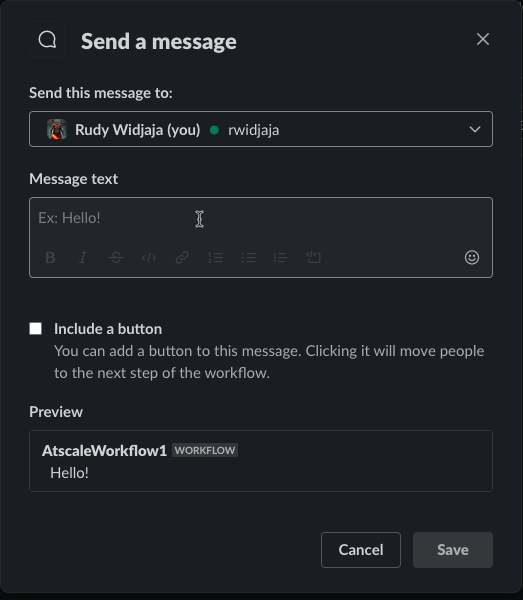The height and width of the screenshot is (600, 523).
Task: Enable the Include a button checkbox
Action: (x=36, y=329)
